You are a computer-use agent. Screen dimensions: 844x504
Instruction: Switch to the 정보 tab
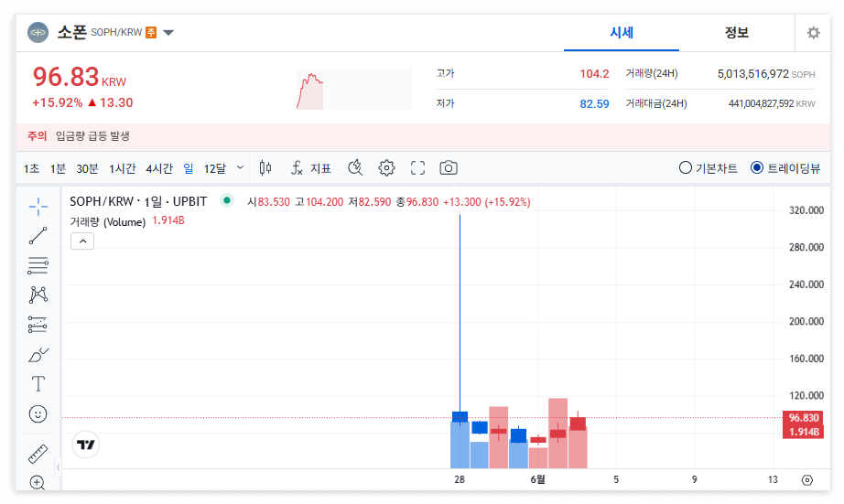(736, 33)
